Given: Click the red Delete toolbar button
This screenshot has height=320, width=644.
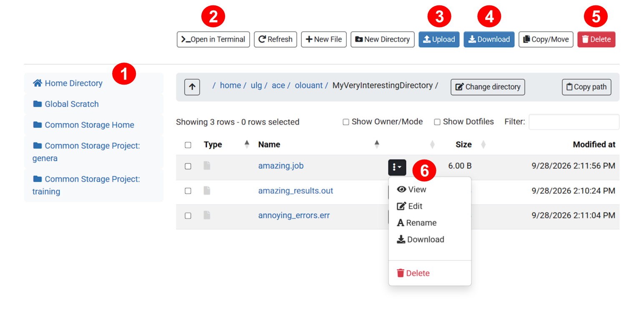Looking at the screenshot, I should click(596, 40).
